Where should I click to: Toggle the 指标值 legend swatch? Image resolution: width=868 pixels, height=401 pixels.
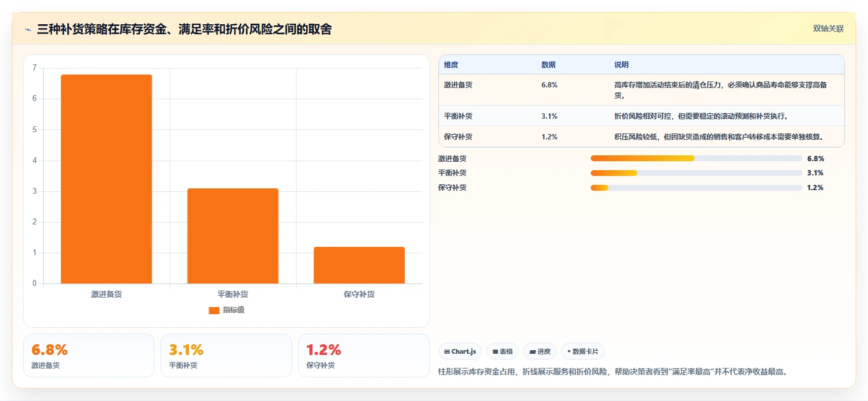[x=214, y=311]
